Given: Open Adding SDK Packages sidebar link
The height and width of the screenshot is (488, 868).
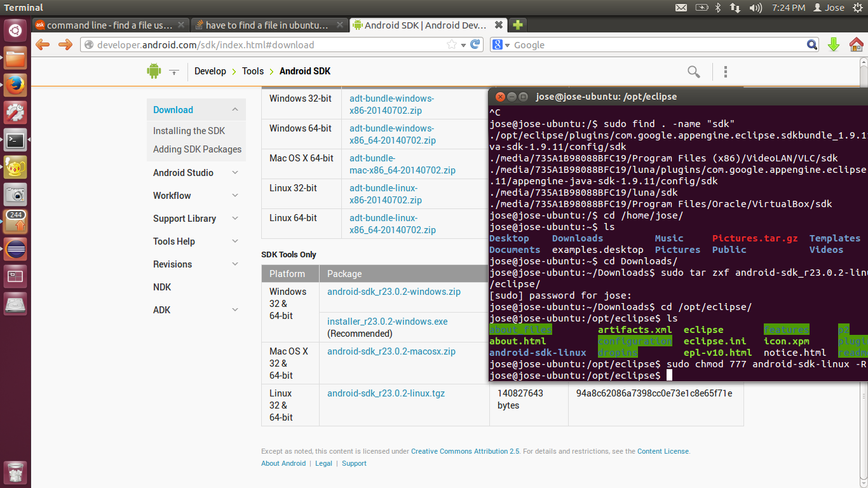Looking at the screenshot, I should click(x=197, y=149).
